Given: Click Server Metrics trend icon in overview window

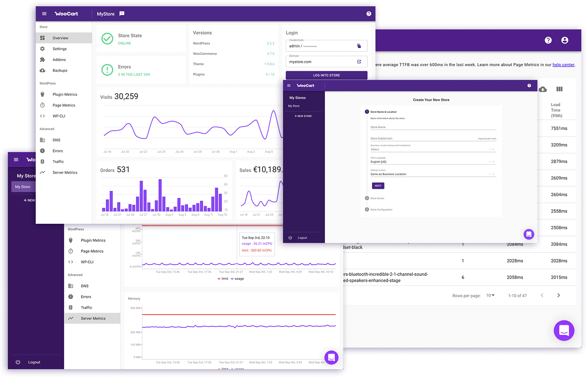Looking at the screenshot, I should click(42, 172).
